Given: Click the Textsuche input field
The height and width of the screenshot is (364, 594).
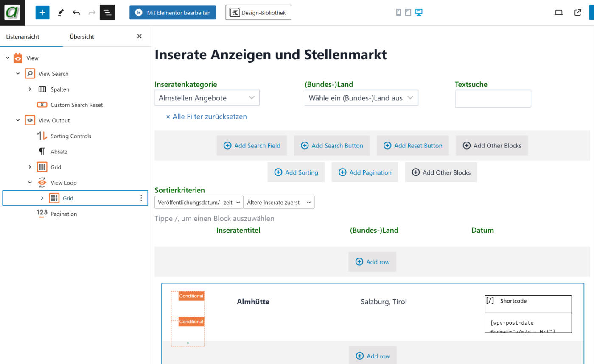Looking at the screenshot, I should click(x=493, y=99).
